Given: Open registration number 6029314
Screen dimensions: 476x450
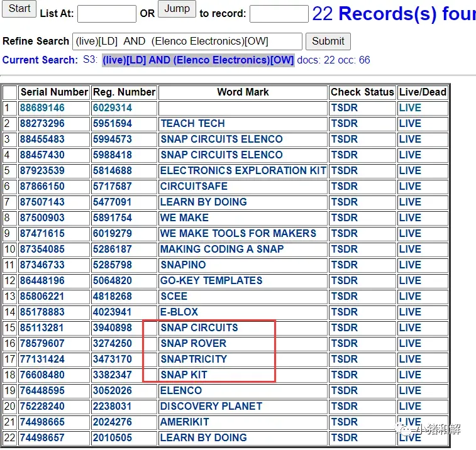Looking at the screenshot, I should pos(113,107).
